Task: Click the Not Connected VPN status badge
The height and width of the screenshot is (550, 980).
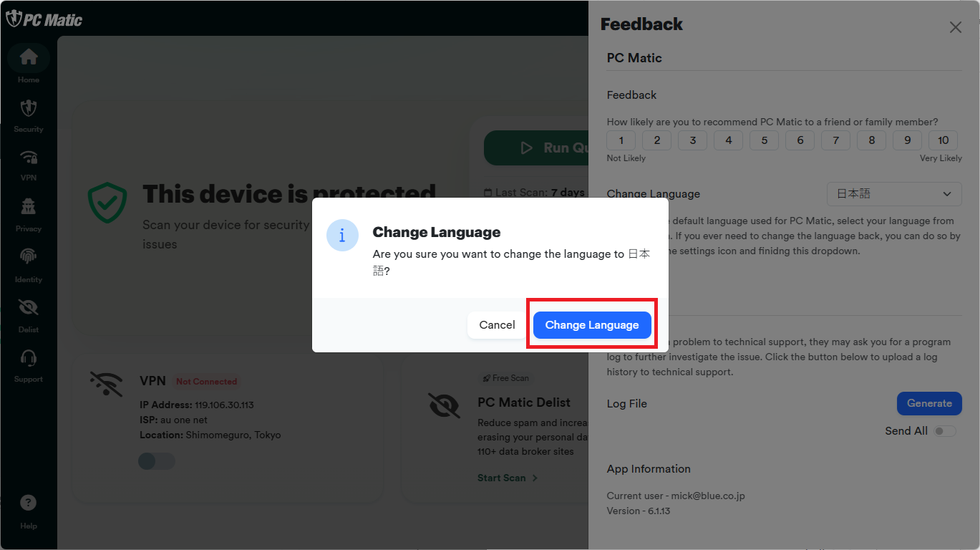Action: tap(207, 382)
